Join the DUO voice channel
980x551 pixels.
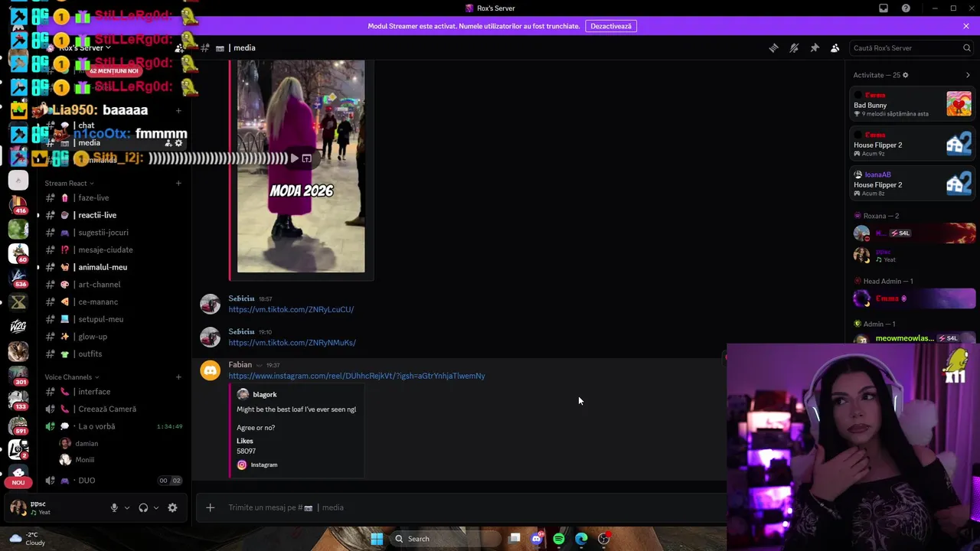coord(112,481)
